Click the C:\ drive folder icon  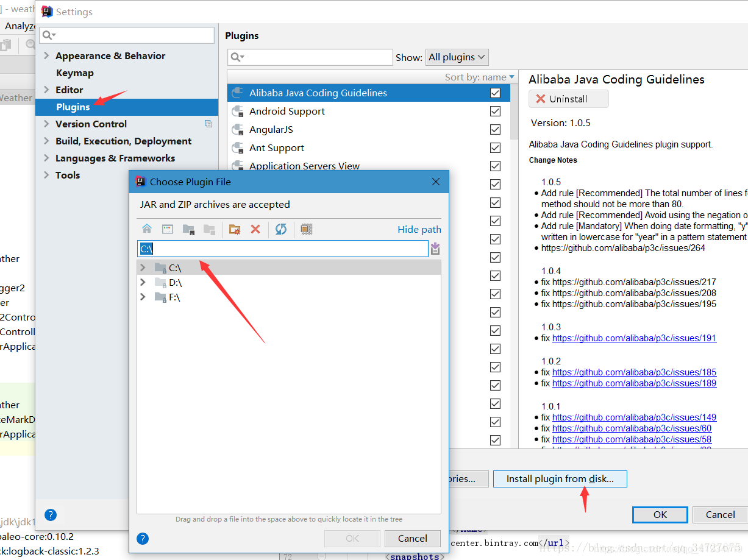(160, 268)
